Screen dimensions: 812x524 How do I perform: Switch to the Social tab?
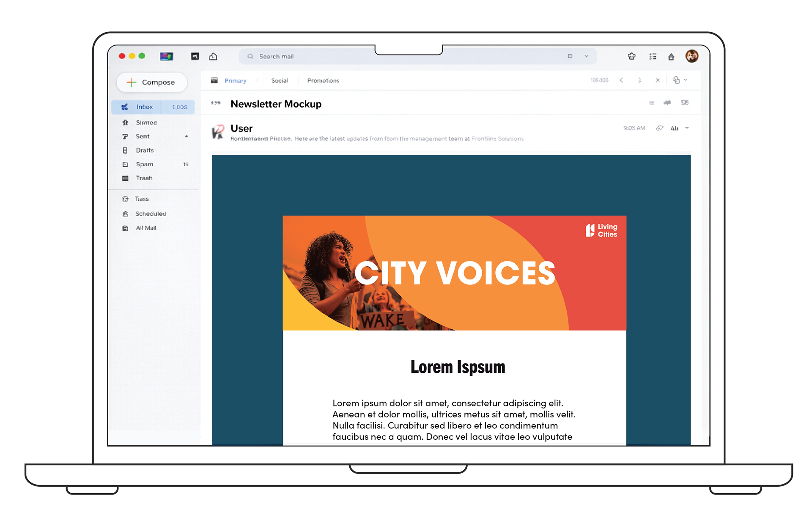point(279,80)
